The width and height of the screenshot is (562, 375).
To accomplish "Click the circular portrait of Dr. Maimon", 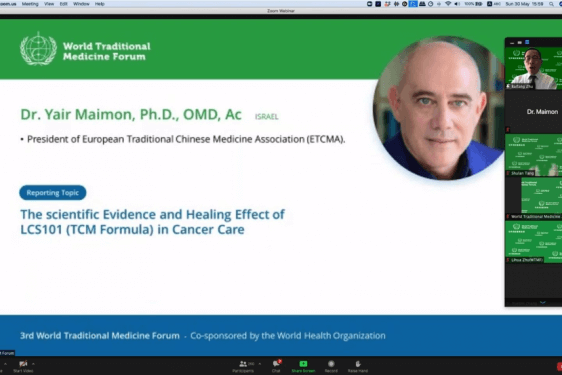I will coord(439,108).
